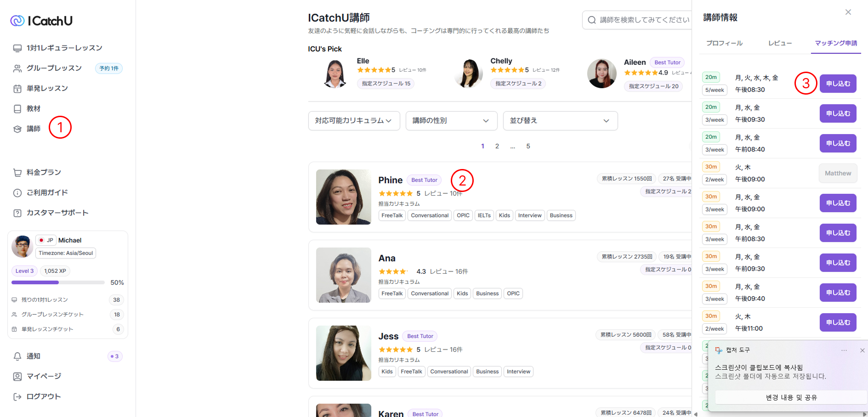868x417 pixels.
Task: Open the 単発レッスン menu item
Action: [47, 89]
